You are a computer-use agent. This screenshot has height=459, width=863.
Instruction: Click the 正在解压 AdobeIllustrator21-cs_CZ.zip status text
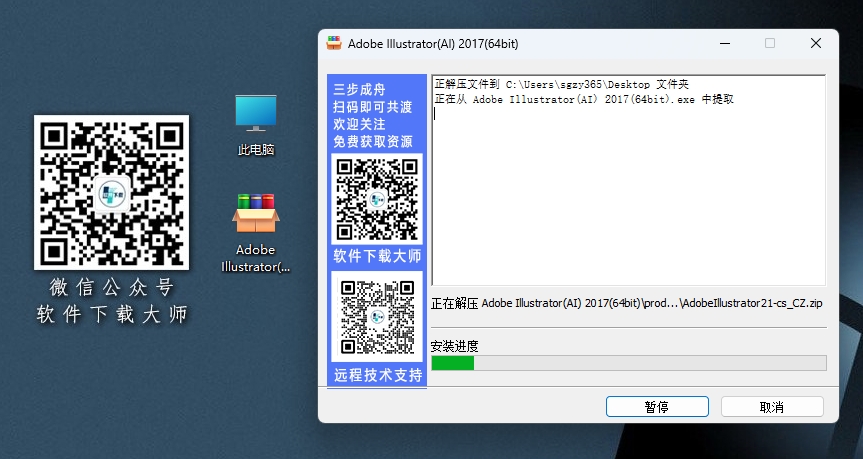[x=627, y=303]
